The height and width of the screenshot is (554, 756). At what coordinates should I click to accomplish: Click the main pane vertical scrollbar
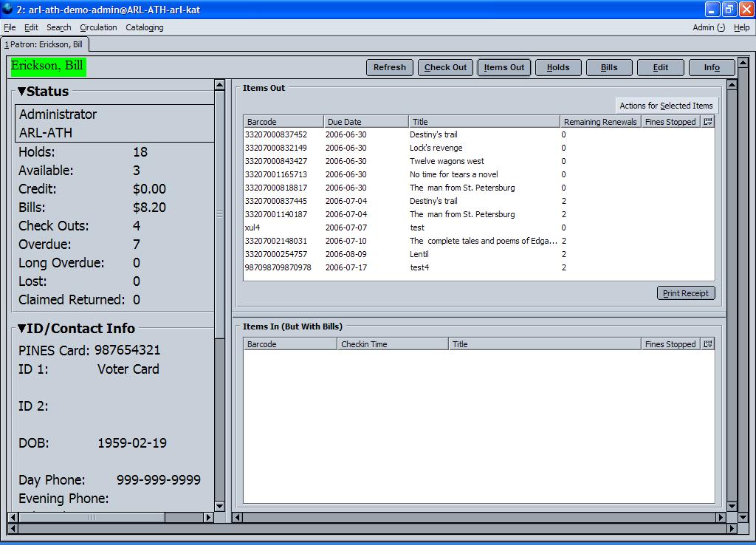pyautogui.click(x=732, y=295)
